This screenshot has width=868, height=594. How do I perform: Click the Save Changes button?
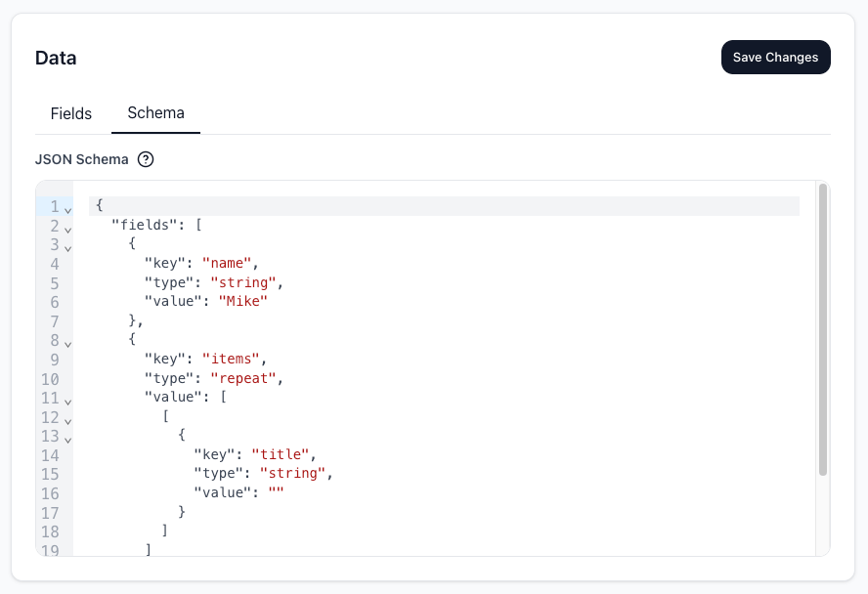tap(775, 57)
